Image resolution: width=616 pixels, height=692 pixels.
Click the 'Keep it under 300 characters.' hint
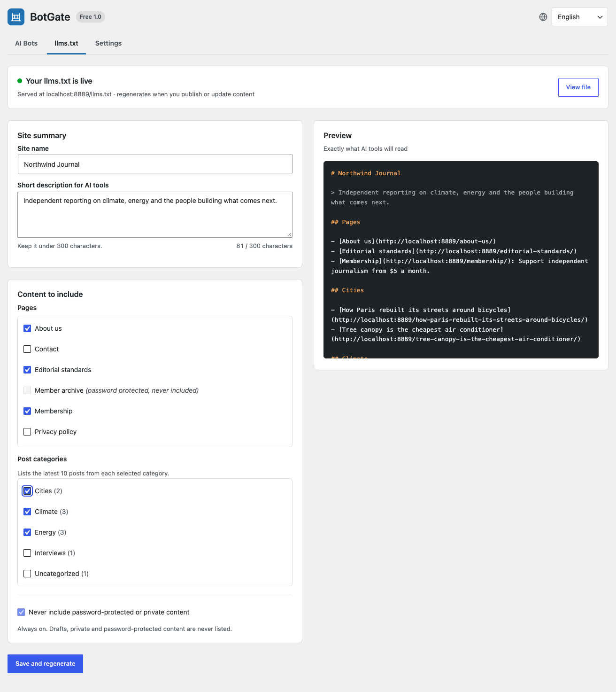pos(60,246)
